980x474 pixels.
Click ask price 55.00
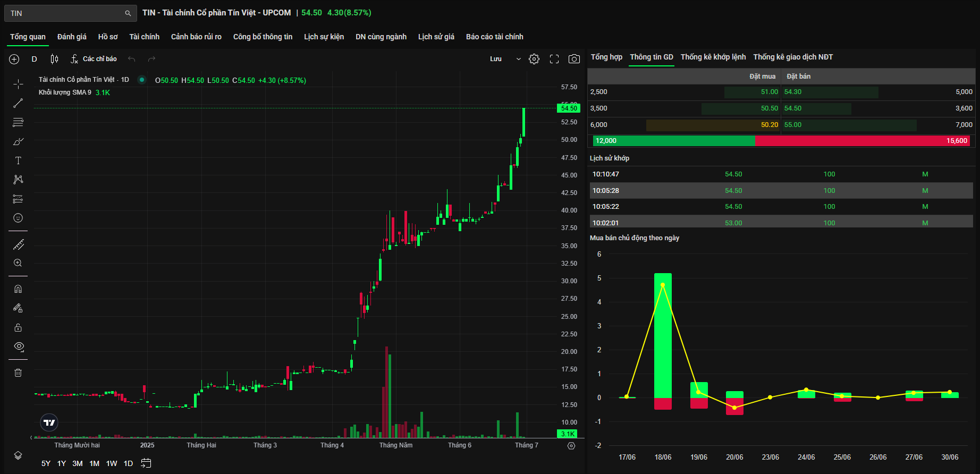point(793,125)
